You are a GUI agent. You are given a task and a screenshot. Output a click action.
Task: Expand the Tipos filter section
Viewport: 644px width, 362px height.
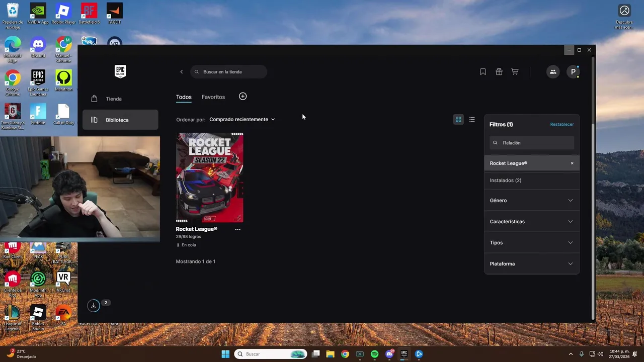click(532, 243)
